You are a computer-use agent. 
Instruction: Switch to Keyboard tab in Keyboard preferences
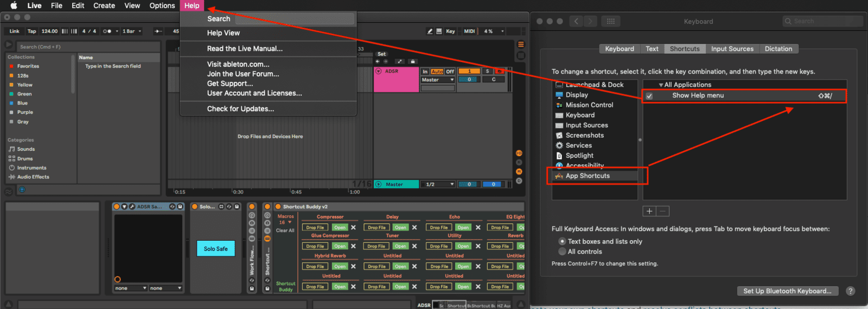(x=620, y=49)
